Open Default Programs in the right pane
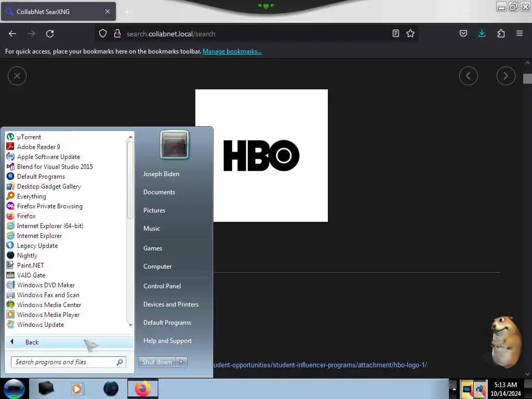 click(167, 323)
